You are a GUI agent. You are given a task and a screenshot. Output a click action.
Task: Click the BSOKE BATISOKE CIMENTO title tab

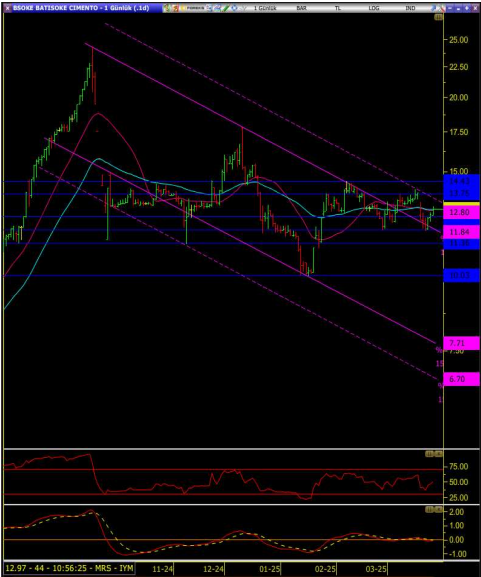81,8
